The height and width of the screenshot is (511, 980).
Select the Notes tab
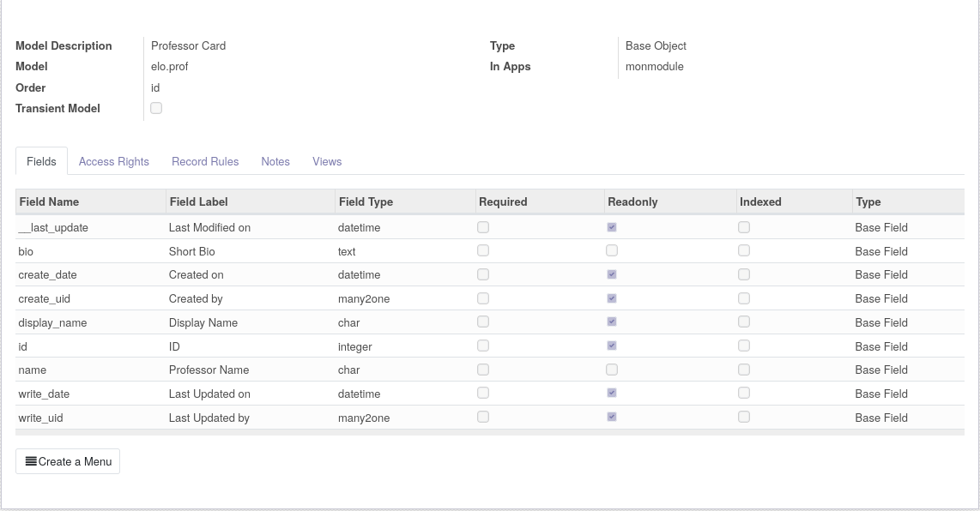pos(275,161)
